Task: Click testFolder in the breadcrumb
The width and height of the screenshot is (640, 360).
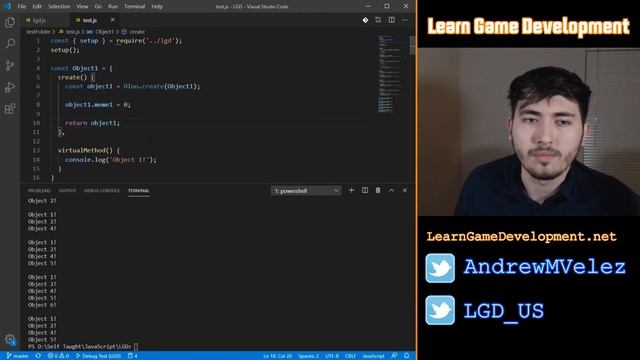Action: tap(38, 31)
